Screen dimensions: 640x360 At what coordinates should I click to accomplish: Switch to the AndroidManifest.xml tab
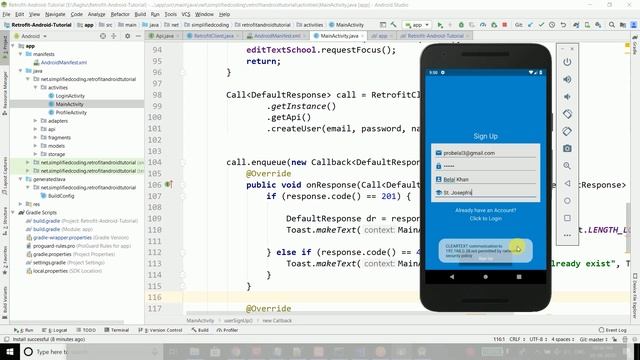277,36
